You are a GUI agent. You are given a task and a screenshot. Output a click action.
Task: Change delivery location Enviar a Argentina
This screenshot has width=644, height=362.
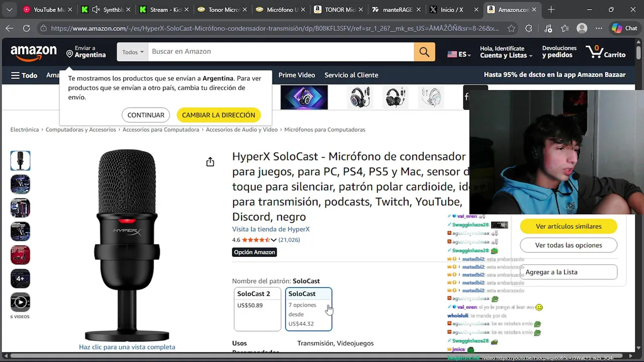point(86,52)
